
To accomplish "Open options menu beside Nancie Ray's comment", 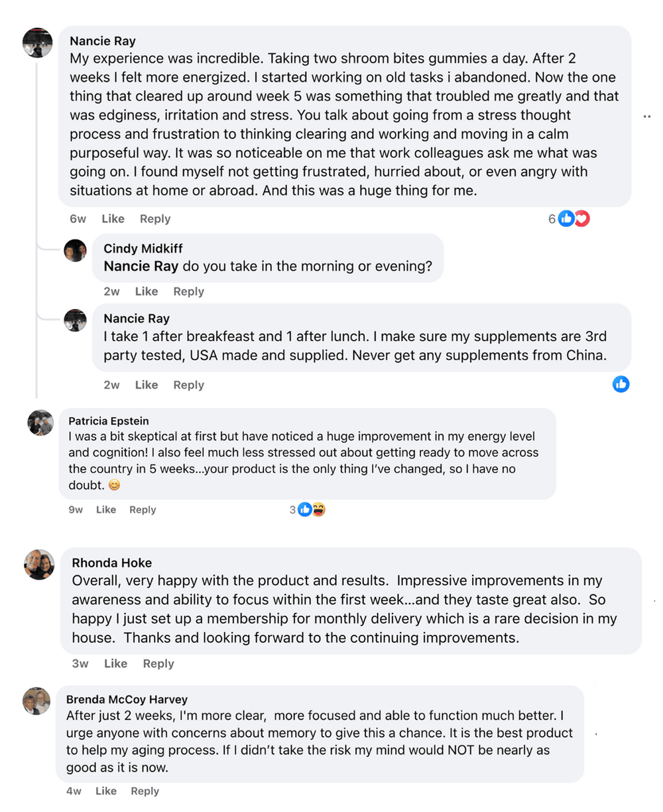I will click(x=646, y=116).
